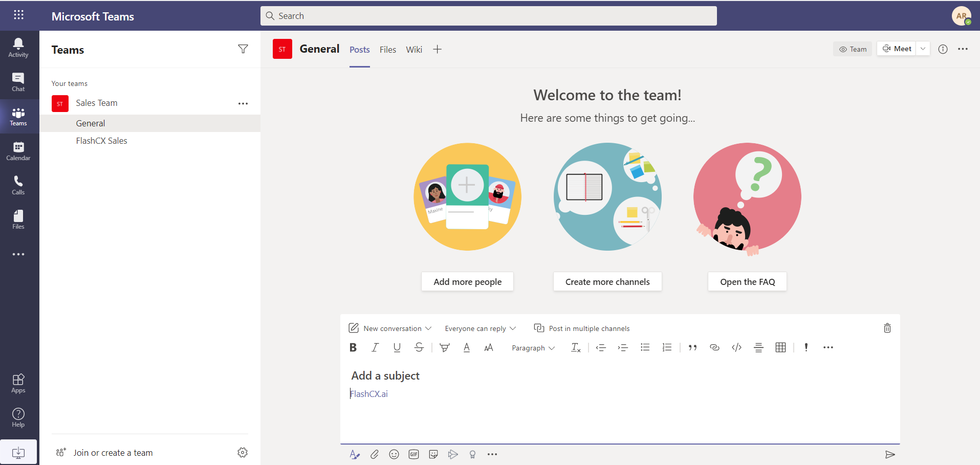Viewport: 980px width, 465px height.
Task: Go to Chat in the sidebar
Action: pos(18,82)
